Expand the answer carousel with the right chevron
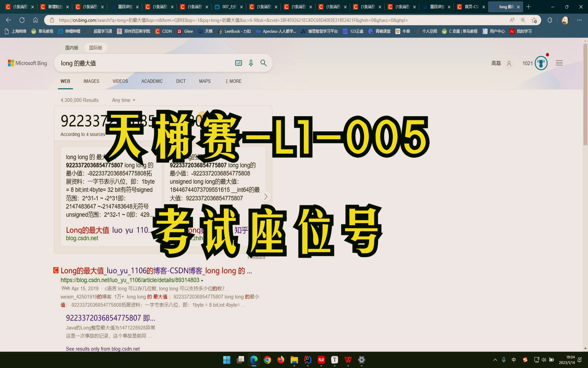This screenshot has height=368, width=588. pyautogui.click(x=265, y=197)
